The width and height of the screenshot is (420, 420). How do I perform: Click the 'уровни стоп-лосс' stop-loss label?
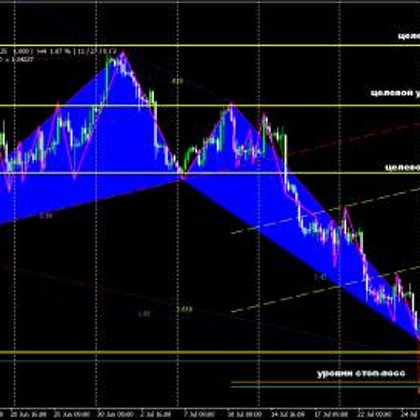[x=361, y=373]
